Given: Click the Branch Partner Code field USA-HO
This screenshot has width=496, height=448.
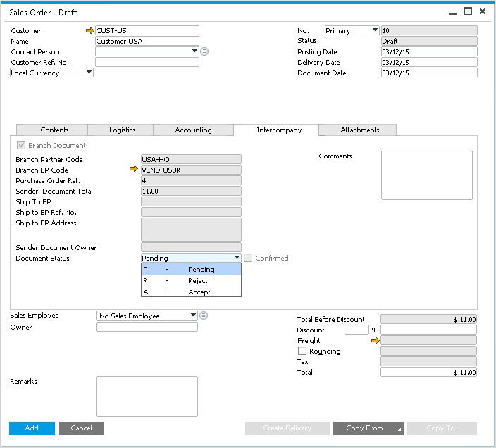Looking at the screenshot, I should point(191,159).
